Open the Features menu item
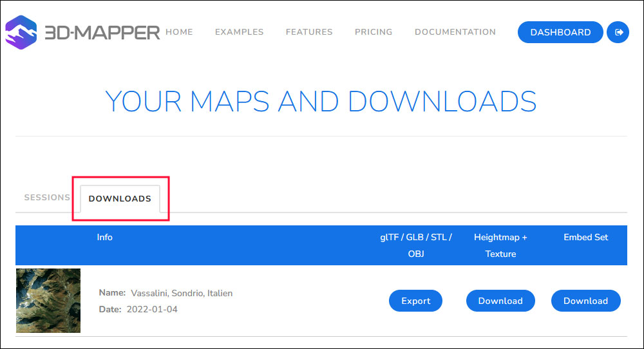 coord(309,32)
